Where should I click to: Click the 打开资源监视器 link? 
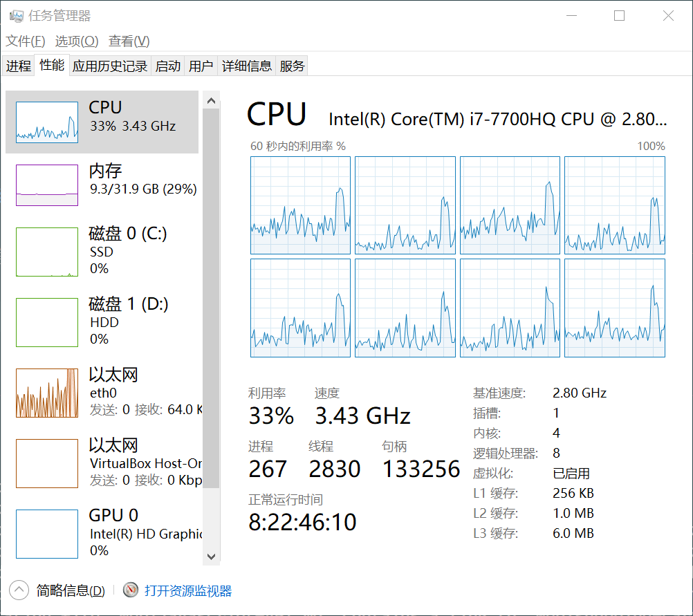(x=188, y=591)
